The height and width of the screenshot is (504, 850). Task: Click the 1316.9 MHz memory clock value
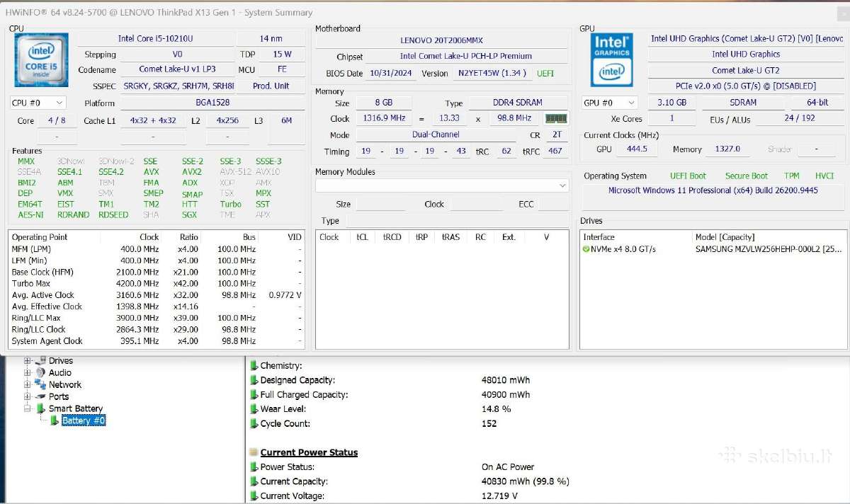click(x=383, y=118)
